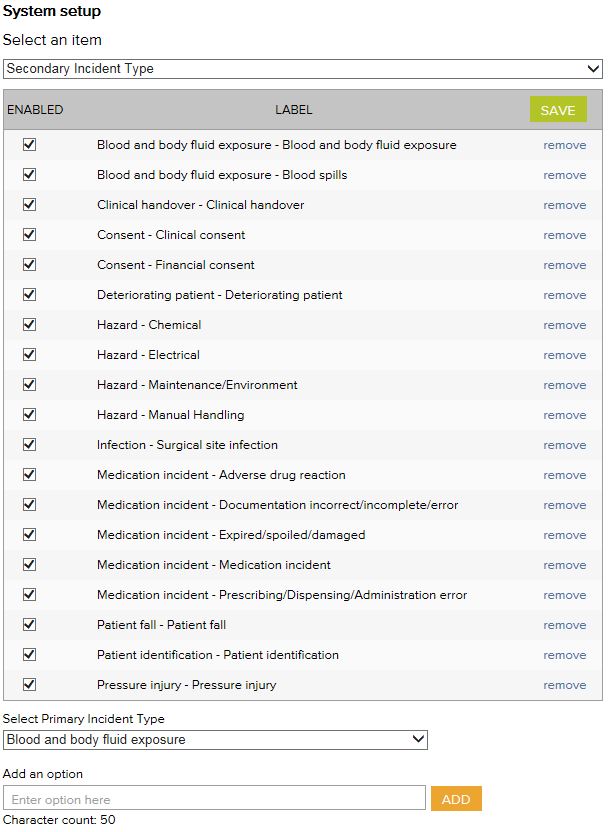Click the 'Enter option here' text field
Screen dimensions: 611x832
214,799
